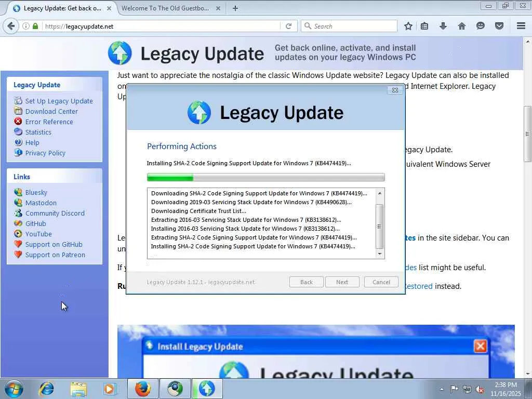Screen dimensions: 532x399
Task: Click the site information (i) icon
Action: 26,26
